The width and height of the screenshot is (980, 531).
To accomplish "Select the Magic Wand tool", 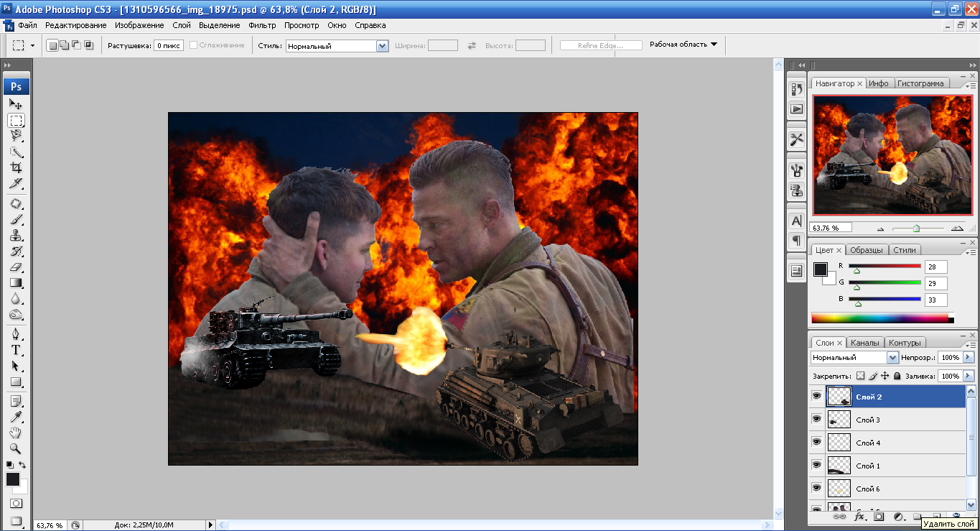I will click(x=16, y=152).
